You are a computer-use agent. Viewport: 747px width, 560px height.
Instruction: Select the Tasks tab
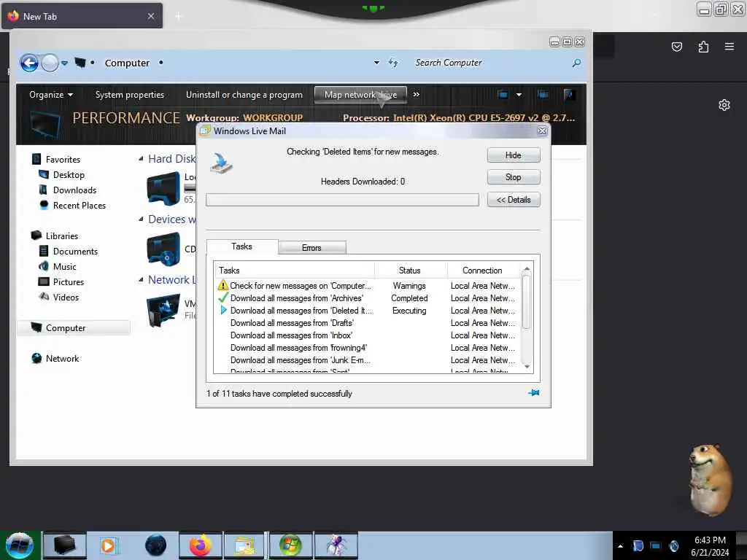click(242, 246)
